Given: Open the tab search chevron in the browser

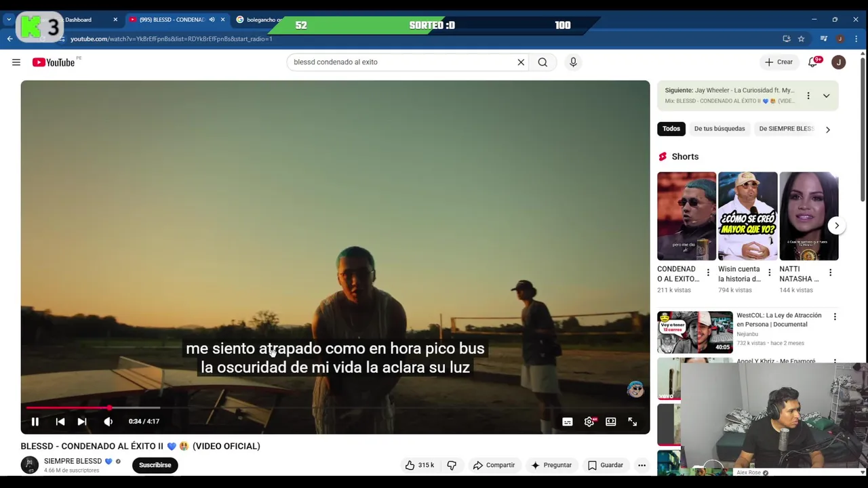Looking at the screenshot, I should pos(9,20).
